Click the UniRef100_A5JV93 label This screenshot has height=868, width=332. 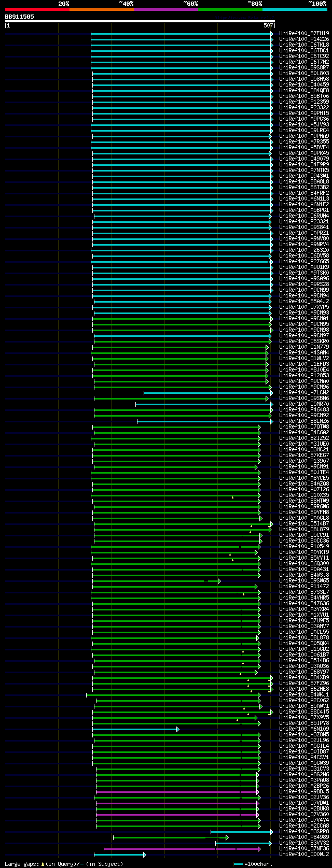pos(304,124)
